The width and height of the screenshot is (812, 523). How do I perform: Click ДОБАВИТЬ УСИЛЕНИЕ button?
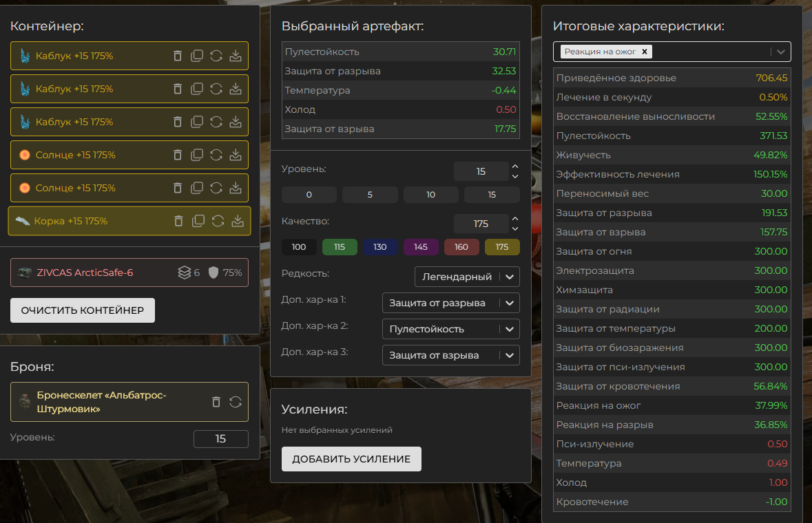[352, 459]
